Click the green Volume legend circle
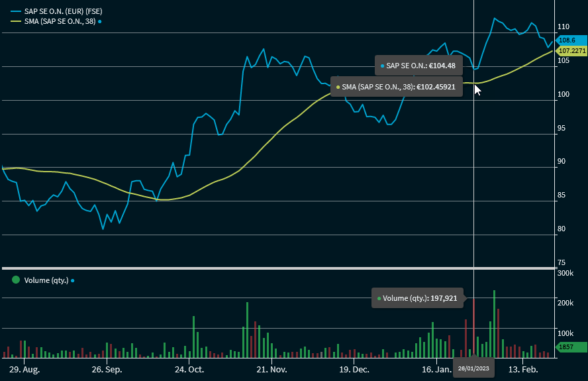The image size is (588, 381). click(15, 280)
